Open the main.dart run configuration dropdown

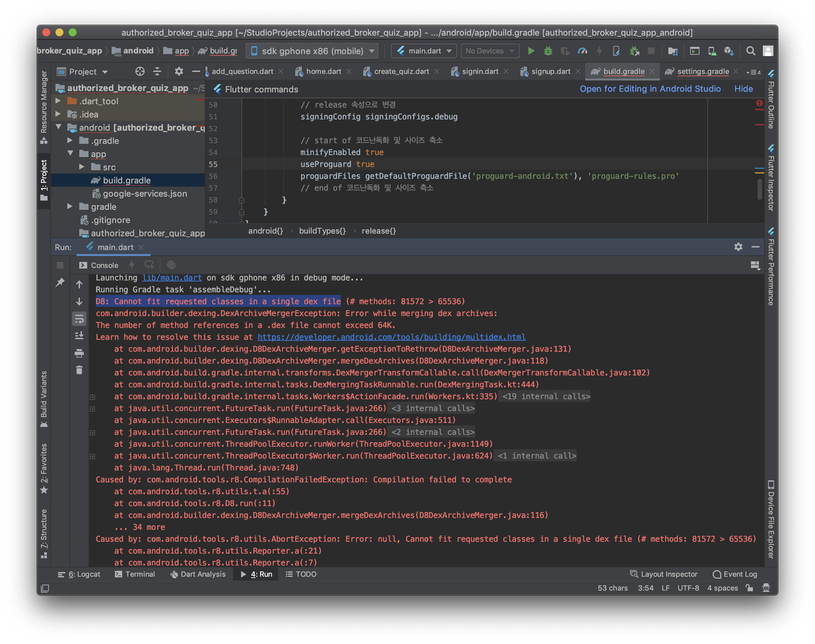click(x=424, y=51)
